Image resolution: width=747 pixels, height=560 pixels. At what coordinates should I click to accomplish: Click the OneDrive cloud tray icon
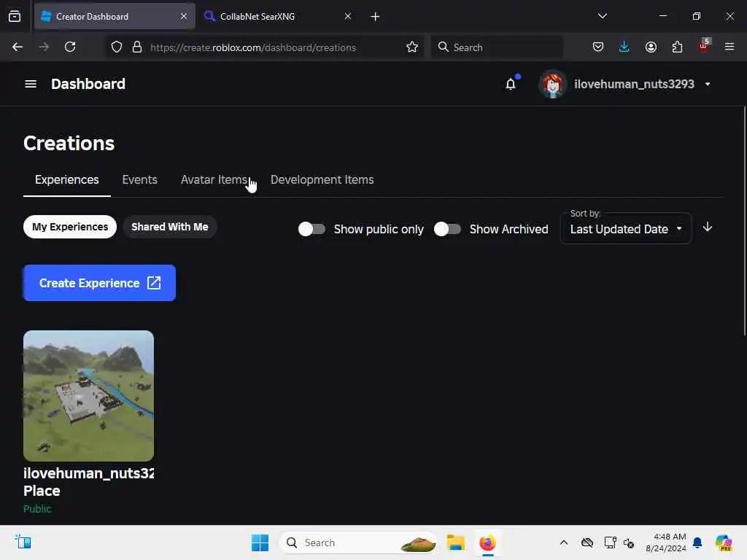(587, 542)
